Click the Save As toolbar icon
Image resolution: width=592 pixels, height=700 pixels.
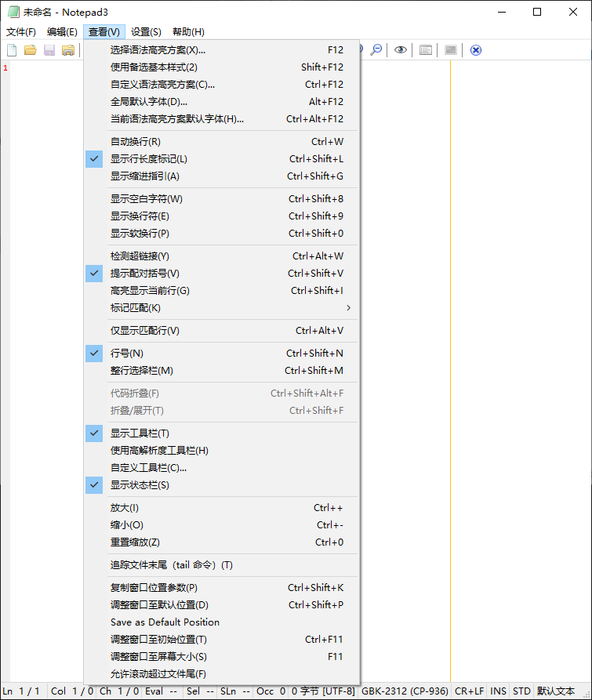click(x=68, y=50)
